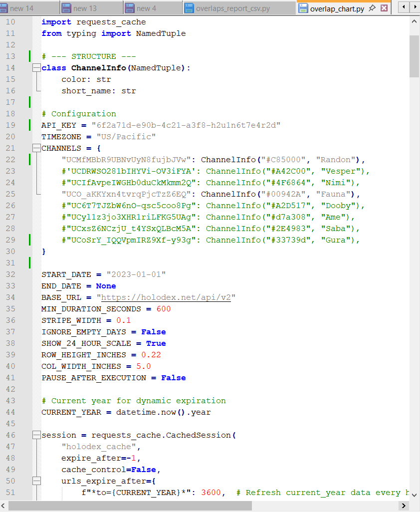Collapse the urls_expire_after fold

tap(36, 481)
